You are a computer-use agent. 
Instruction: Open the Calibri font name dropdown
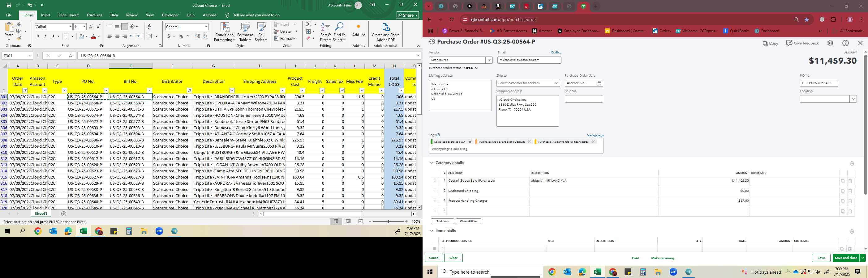(70, 27)
